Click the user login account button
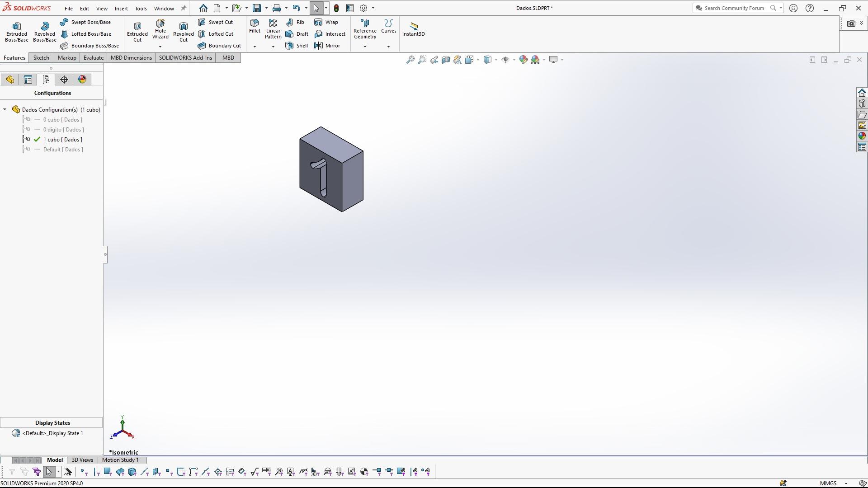This screenshot has height=488, width=868. pyautogui.click(x=793, y=8)
